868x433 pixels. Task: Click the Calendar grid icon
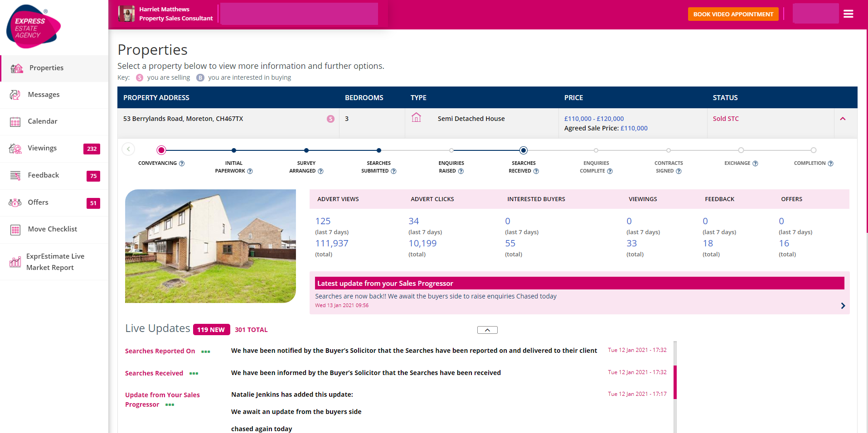15,122
